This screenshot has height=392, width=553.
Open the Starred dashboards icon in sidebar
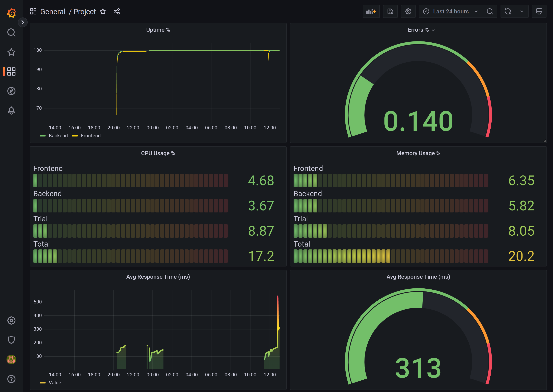click(11, 52)
